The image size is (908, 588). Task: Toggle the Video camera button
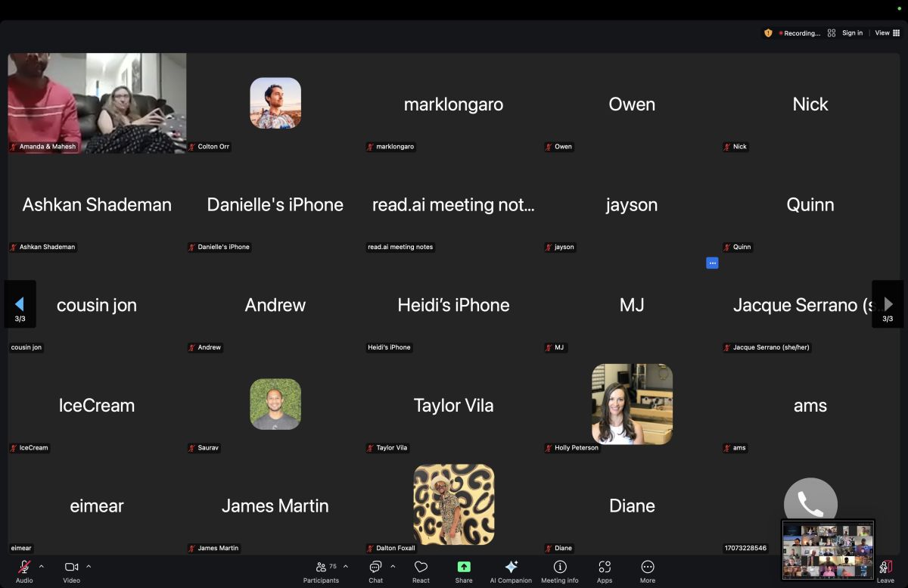point(71,567)
